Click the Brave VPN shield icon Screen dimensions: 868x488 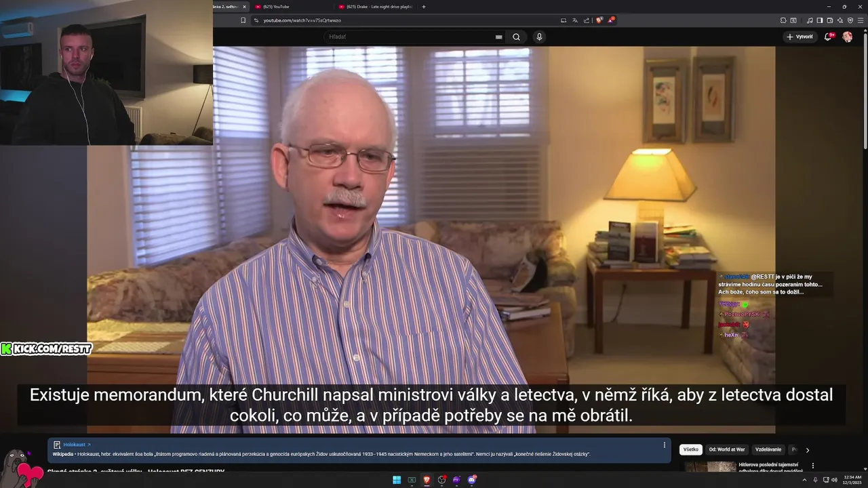(x=850, y=20)
